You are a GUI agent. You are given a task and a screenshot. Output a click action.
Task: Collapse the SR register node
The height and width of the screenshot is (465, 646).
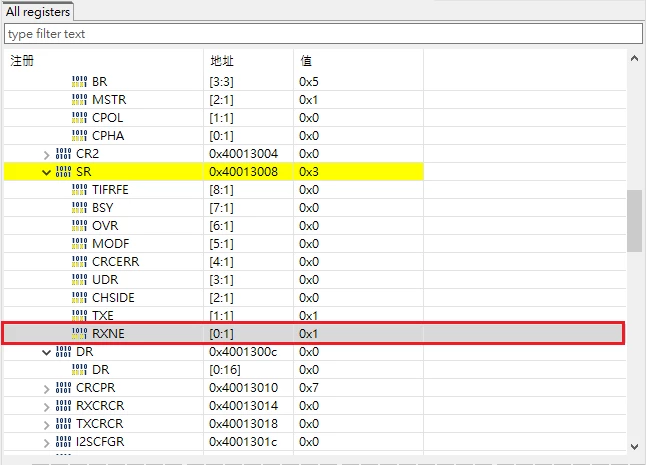click(x=47, y=172)
